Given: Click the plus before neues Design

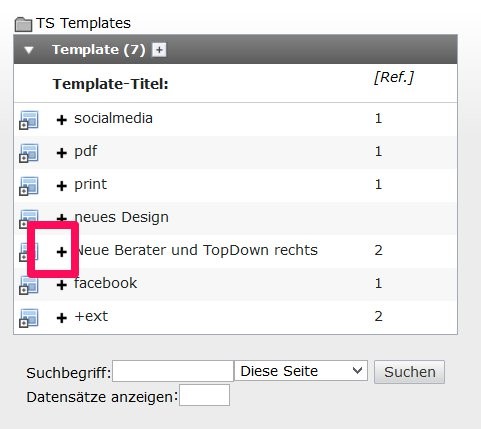Looking at the screenshot, I should click(62, 218).
